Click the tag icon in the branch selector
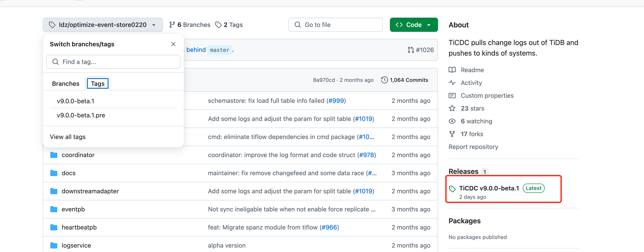Screen dimensions: 644x252 52,25
